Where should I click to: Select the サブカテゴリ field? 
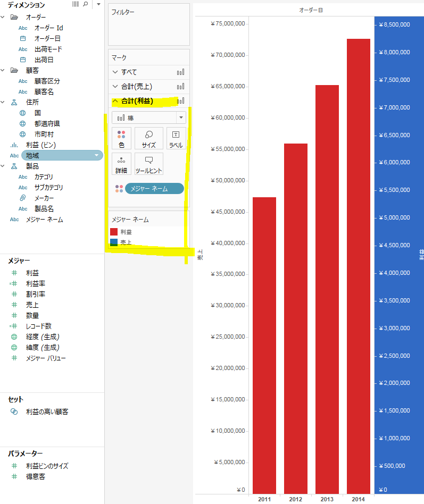[48, 187]
